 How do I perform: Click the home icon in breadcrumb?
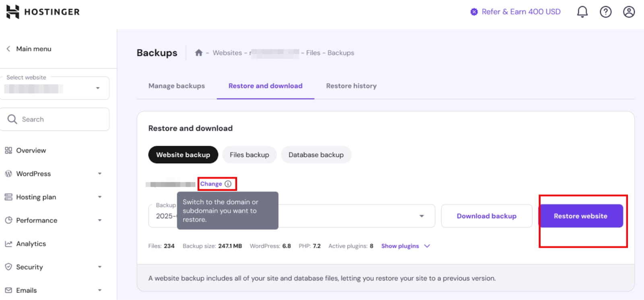[198, 53]
